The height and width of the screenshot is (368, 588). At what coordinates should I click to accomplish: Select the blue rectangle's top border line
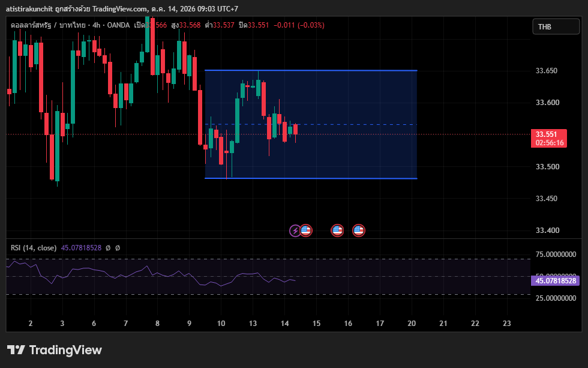pyautogui.click(x=311, y=70)
